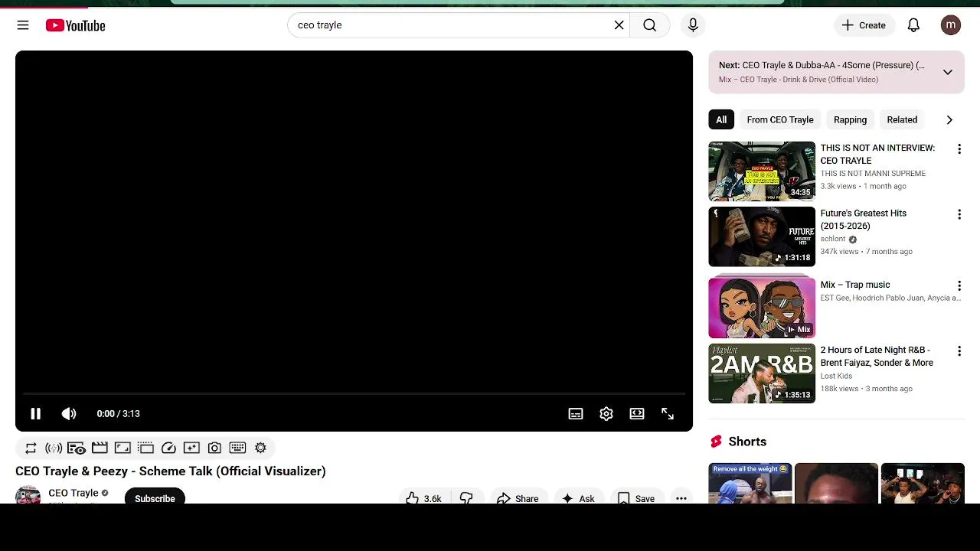Open the player settings gear
980x551 pixels.
606,414
